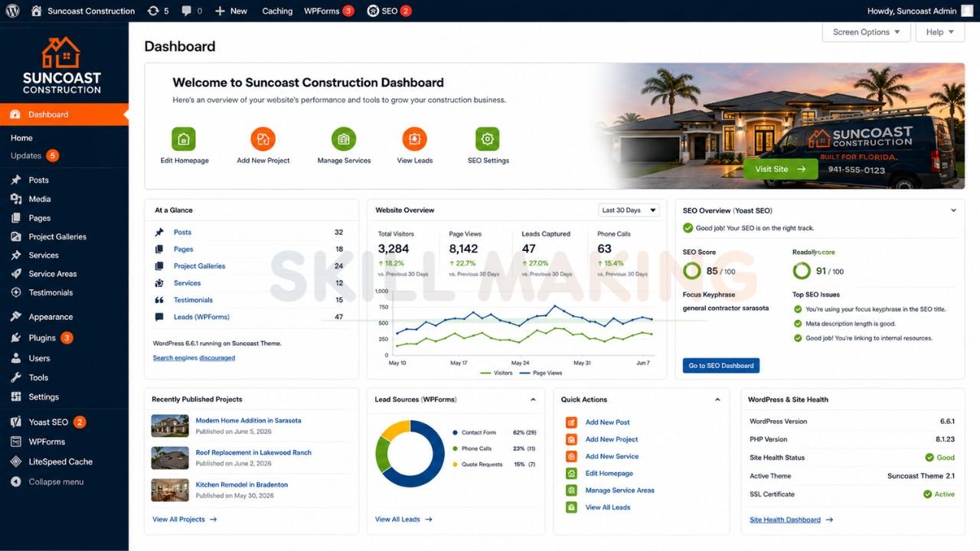Screen dimensions: 980x551
Task: Open the SEO Settings gear icon
Action: pos(488,139)
